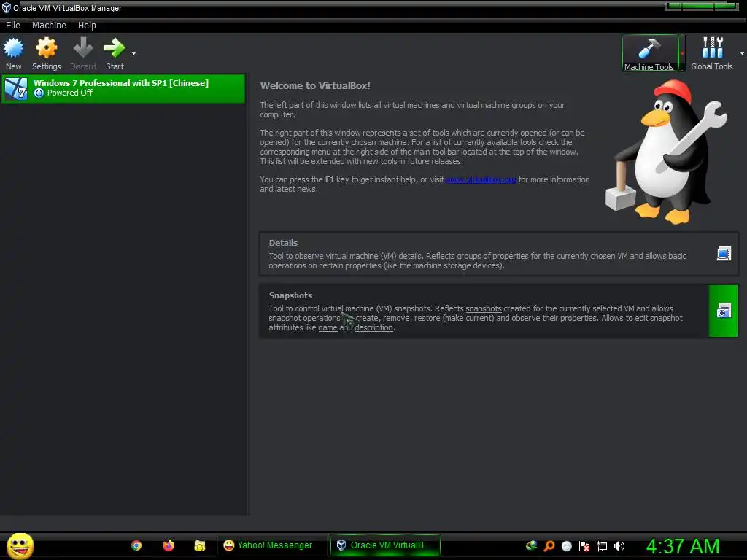Click the Snapshots tool panel heading
747x560 pixels.
click(290, 295)
